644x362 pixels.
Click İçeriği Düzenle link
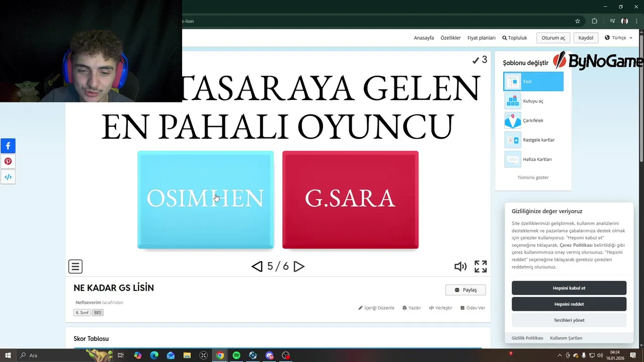point(376,308)
